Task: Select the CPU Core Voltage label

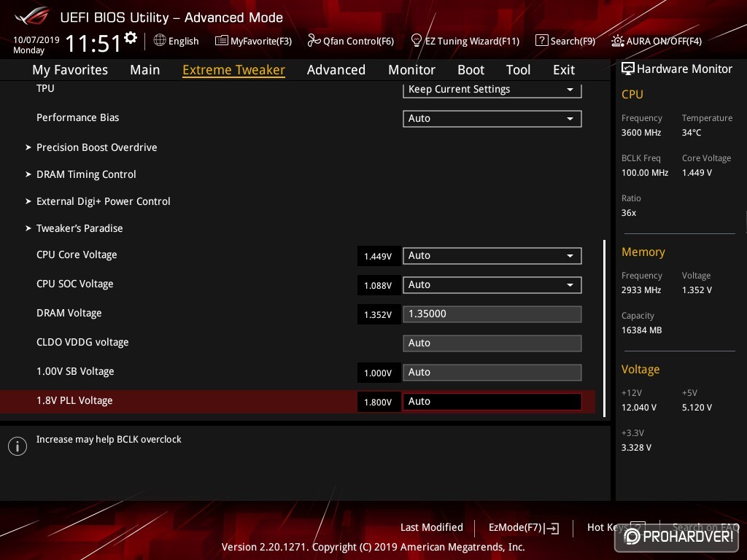Action: pos(77,254)
